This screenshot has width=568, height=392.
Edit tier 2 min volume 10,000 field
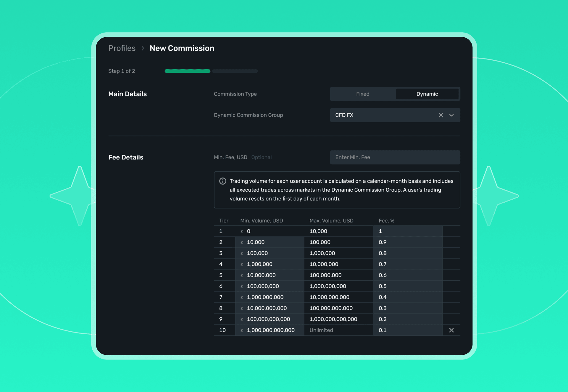[270, 242]
